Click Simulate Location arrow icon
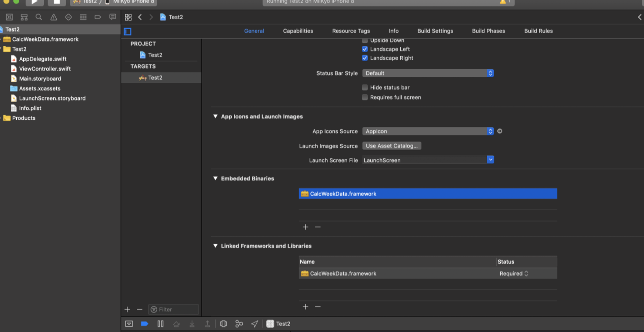Image resolution: width=644 pixels, height=332 pixels. click(255, 324)
